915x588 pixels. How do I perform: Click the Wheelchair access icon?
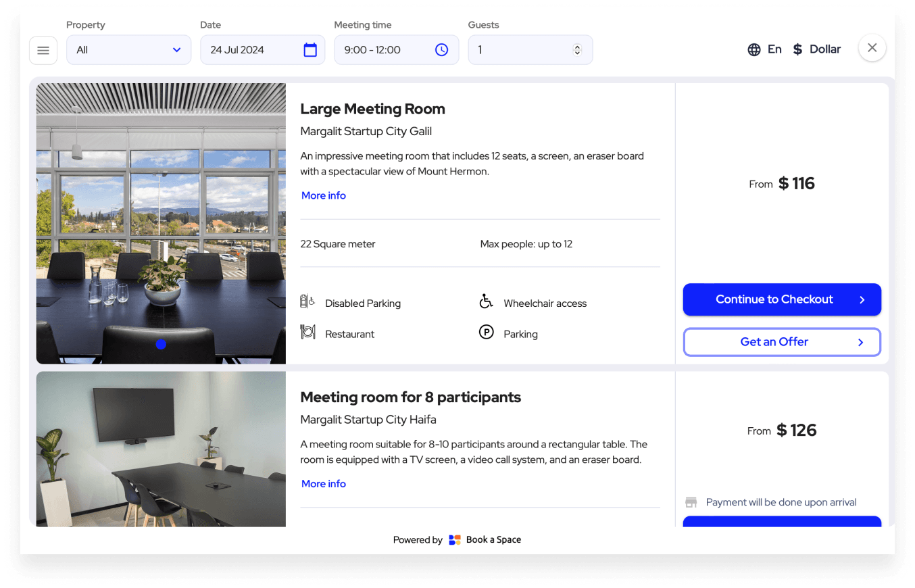tap(486, 302)
